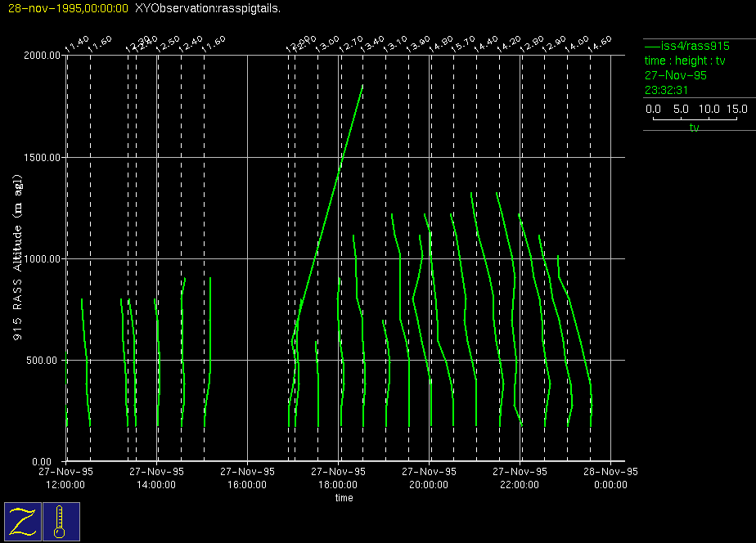Click the 14:00:00 time axis label
This screenshot has width=756, height=543.
pyautogui.click(x=156, y=484)
